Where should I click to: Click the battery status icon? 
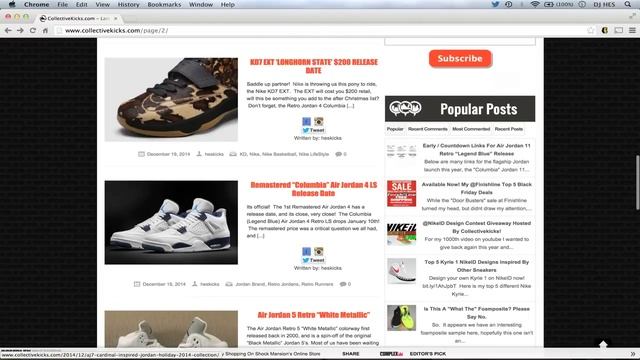549,4
